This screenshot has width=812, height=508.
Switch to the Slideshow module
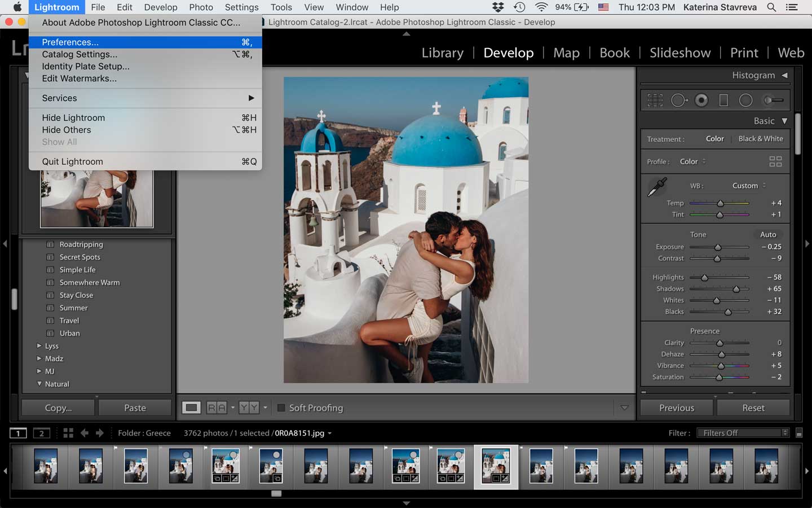click(680, 52)
